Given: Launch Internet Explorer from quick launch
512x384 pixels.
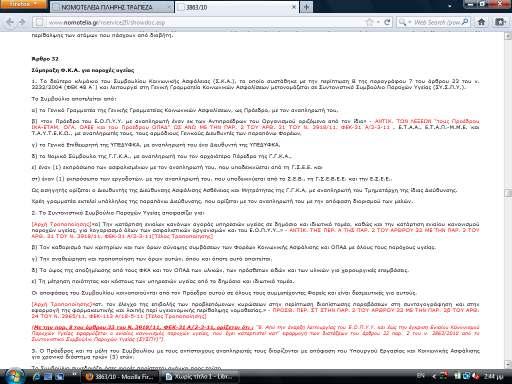Looking at the screenshot, I should click(37, 377).
